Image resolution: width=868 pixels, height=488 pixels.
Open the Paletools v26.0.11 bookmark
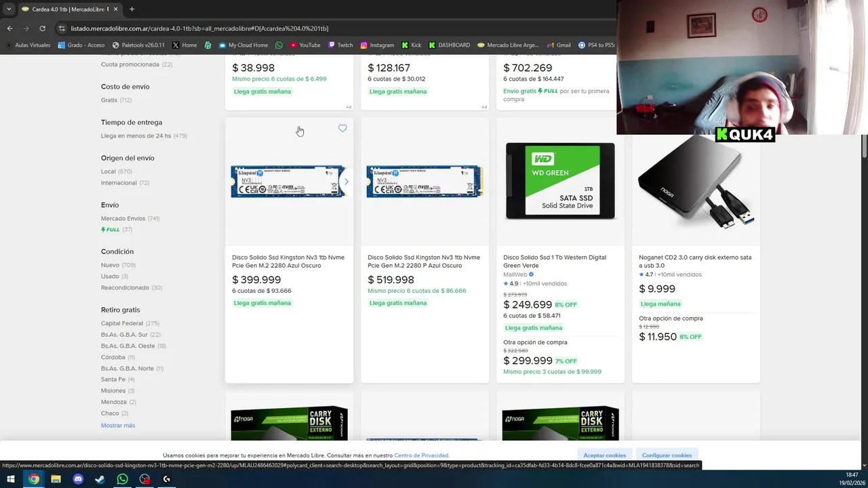click(138, 45)
